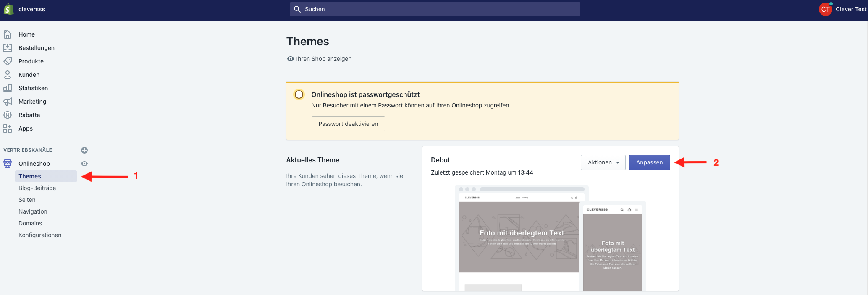Click the Statistiken bar chart icon
Image resolution: width=868 pixels, height=295 pixels.
[x=8, y=88]
